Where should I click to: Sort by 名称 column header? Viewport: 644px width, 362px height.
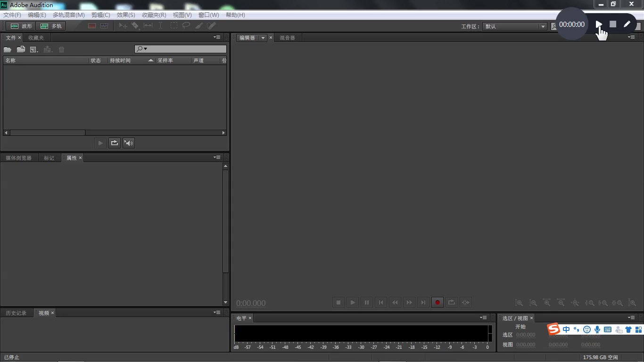(46, 60)
